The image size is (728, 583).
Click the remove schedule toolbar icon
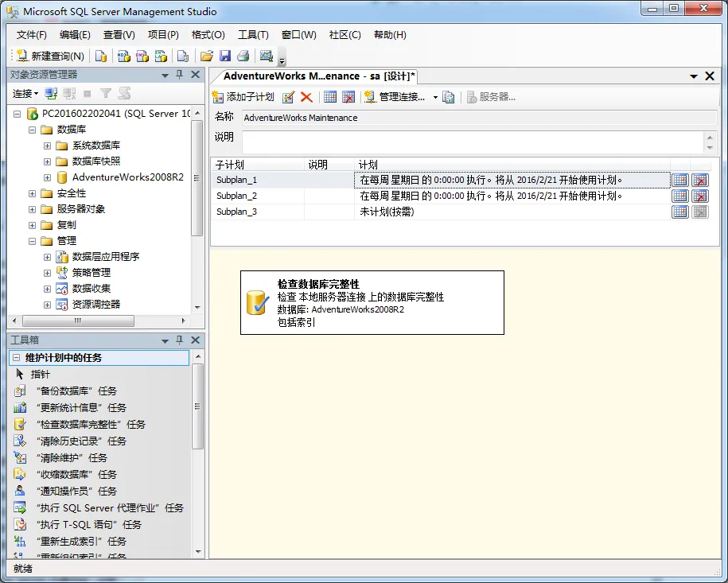pos(348,97)
